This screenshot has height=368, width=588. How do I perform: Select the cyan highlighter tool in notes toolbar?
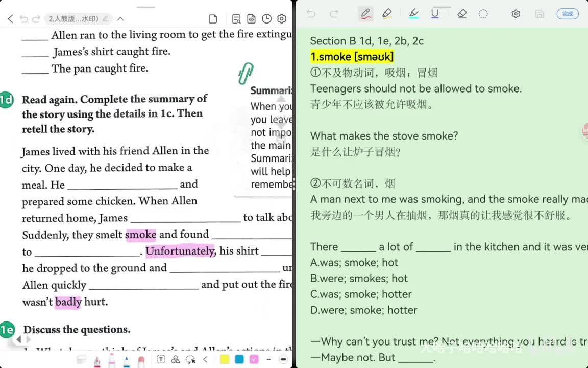pos(413,14)
